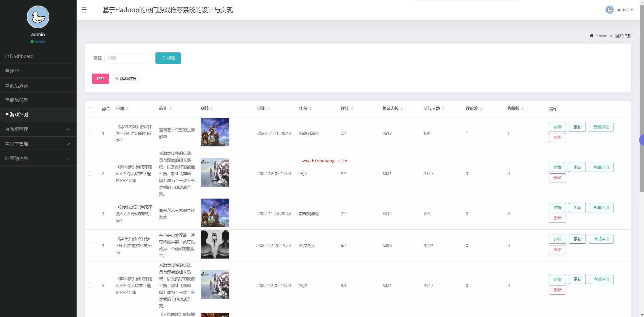644x317 pixels.
Task: Sort by 想玩人数 column sort icon
Action: tap(402, 109)
